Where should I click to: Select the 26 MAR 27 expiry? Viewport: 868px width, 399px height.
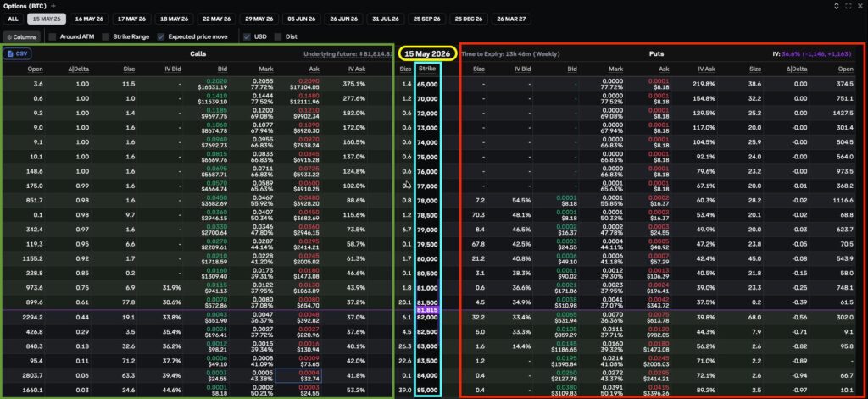(511, 19)
